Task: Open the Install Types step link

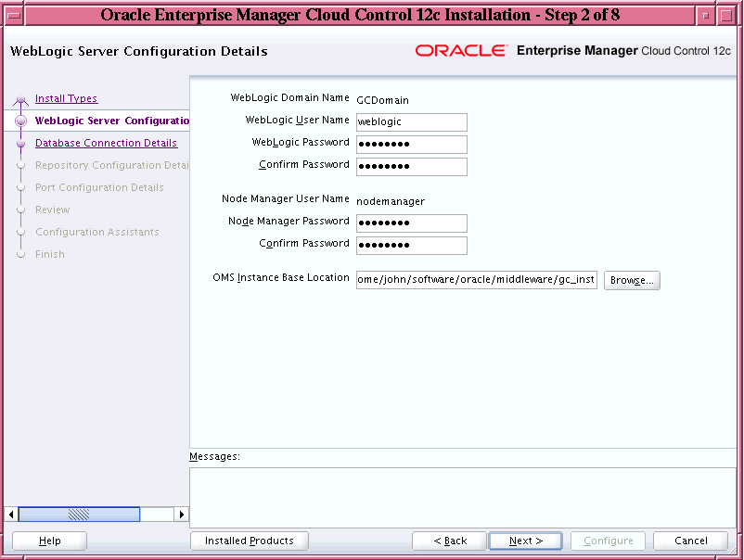Action: (x=66, y=98)
